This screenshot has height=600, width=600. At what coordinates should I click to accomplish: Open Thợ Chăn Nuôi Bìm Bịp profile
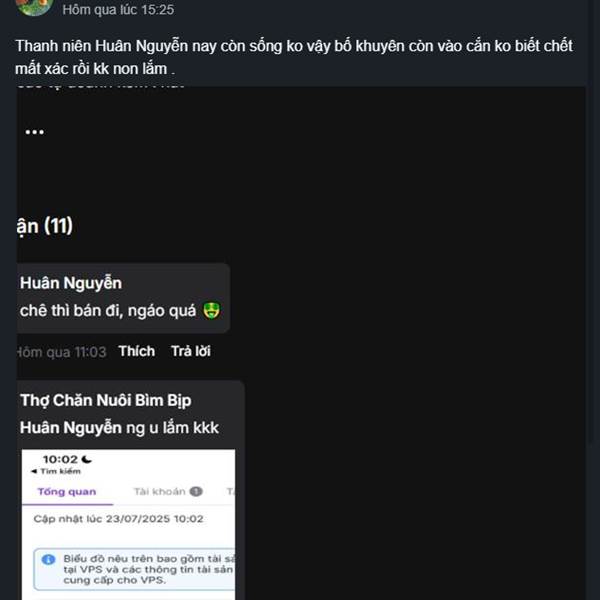point(106,400)
